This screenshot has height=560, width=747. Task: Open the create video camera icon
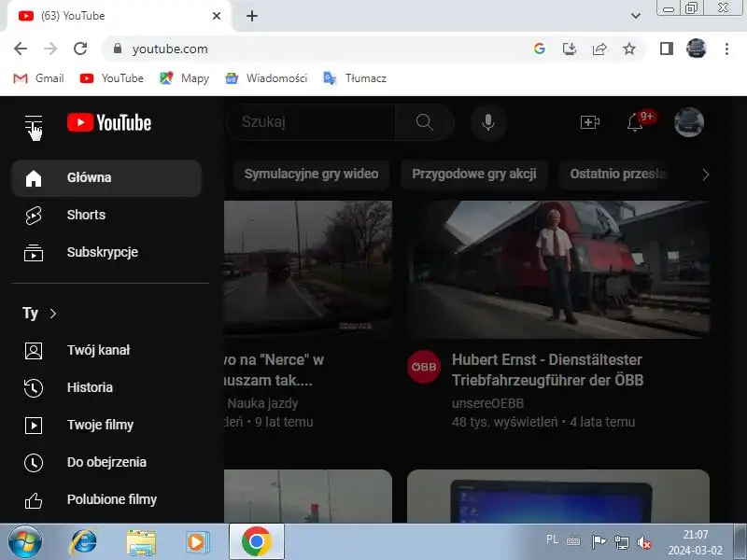tap(590, 122)
